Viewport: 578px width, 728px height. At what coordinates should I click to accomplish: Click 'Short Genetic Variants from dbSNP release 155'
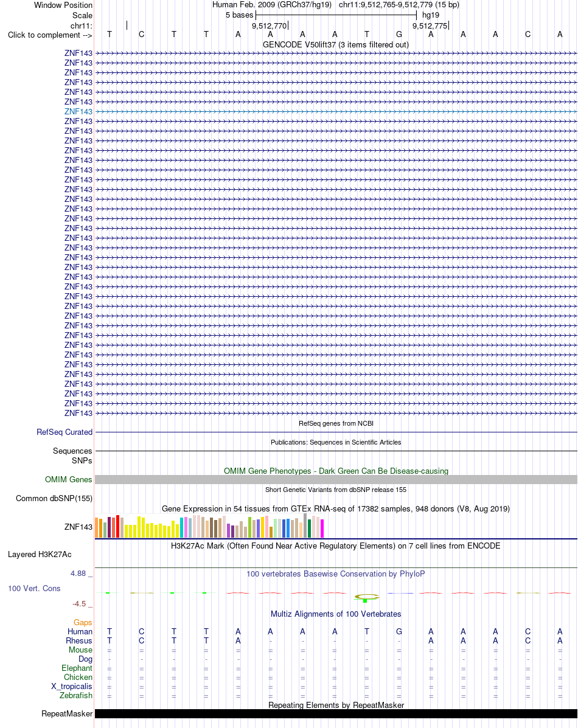coord(336,490)
